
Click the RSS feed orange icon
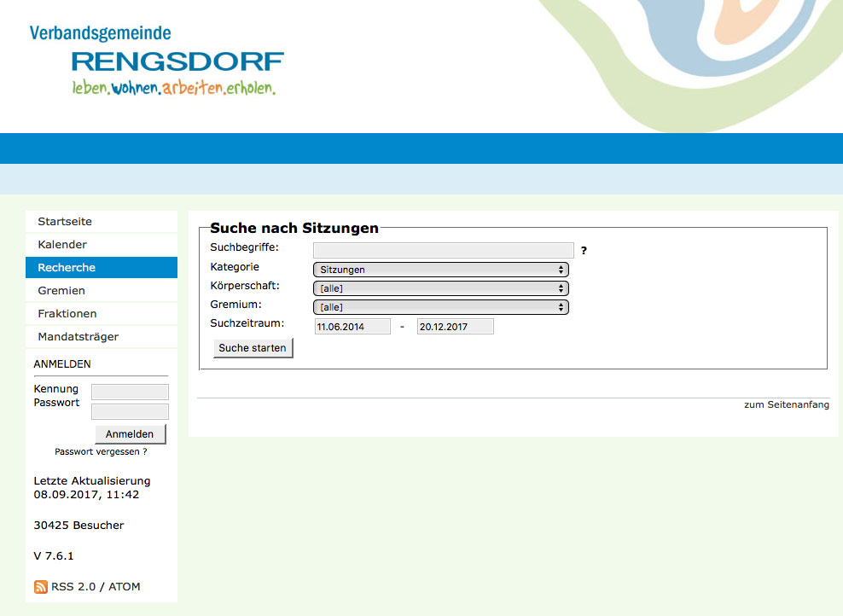tap(40, 587)
